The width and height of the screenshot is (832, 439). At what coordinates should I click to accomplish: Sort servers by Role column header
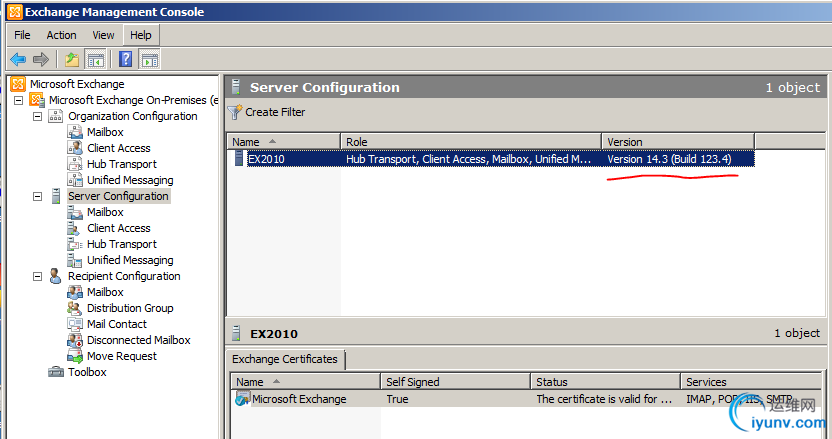471,142
